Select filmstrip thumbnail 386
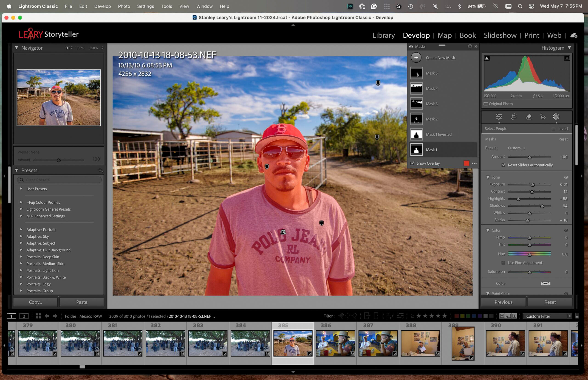This screenshot has width=588, height=380. (x=335, y=343)
